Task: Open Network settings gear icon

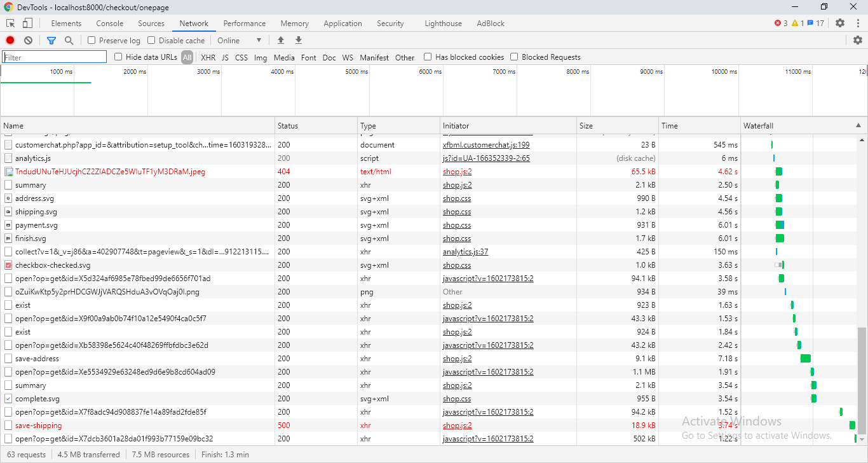Action: tap(858, 40)
